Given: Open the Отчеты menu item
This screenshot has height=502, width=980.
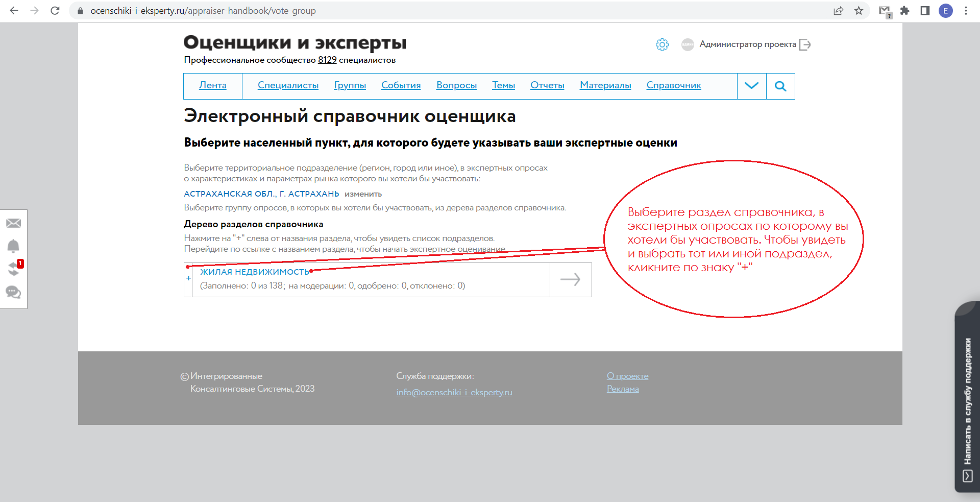Looking at the screenshot, I should tap(547, 85).
